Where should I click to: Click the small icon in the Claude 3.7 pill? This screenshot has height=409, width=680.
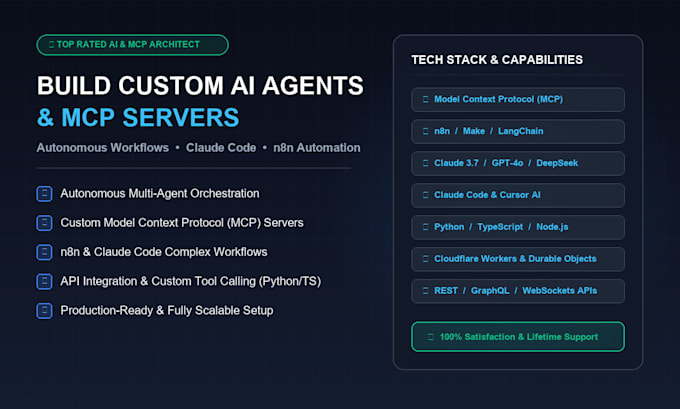tap(425, 163)
